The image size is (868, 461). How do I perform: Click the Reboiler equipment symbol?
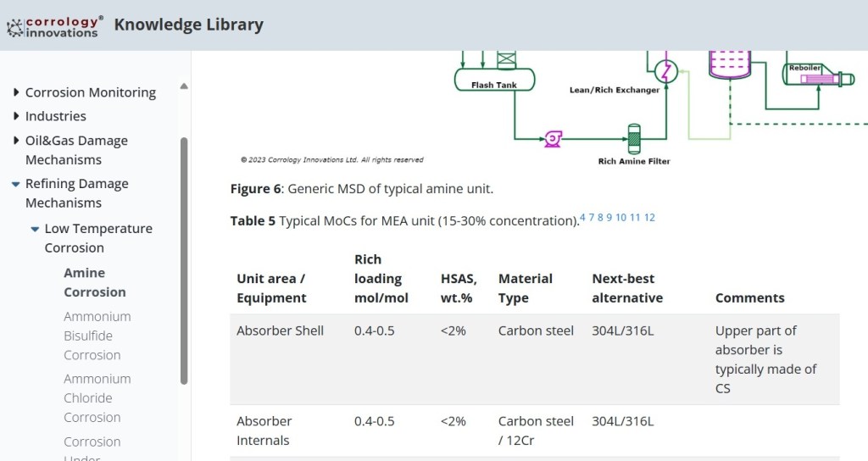(815, 79)
